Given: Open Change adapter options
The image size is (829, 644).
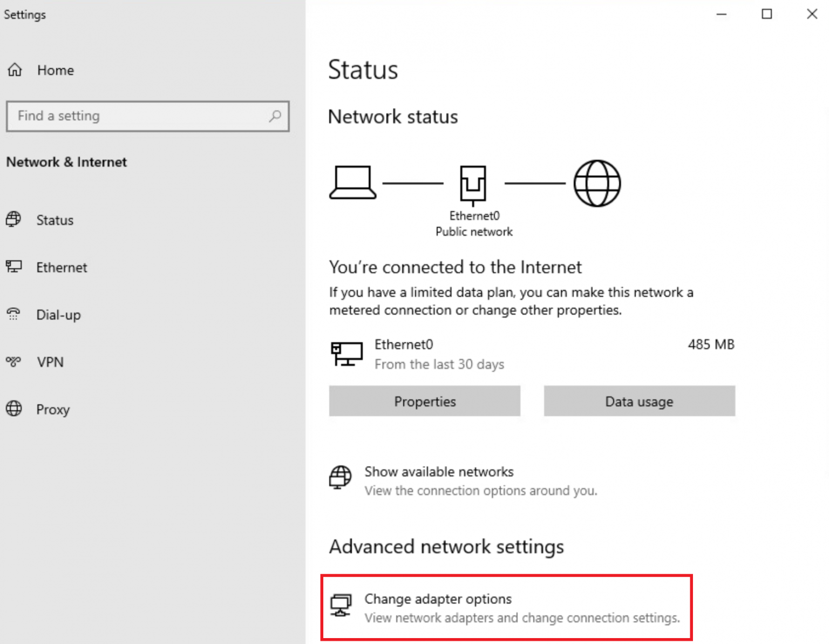Looking at the screenshot, I should (x=438, y=599).
